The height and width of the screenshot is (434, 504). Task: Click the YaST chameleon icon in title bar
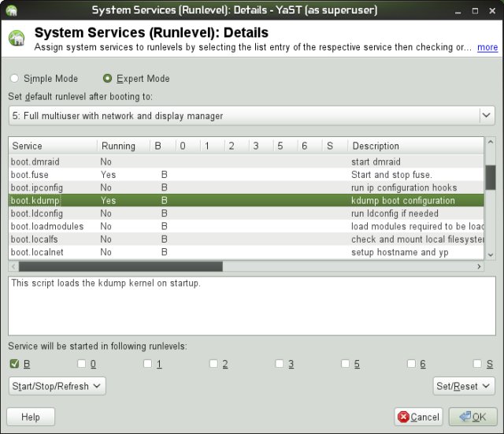pyautogui.click(x=9, y=9)
